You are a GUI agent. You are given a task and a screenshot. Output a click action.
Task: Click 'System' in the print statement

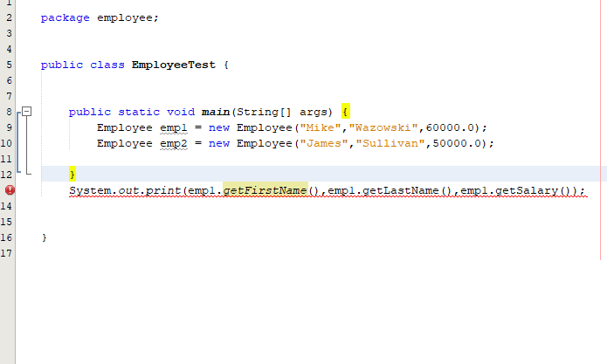point(90,190)
